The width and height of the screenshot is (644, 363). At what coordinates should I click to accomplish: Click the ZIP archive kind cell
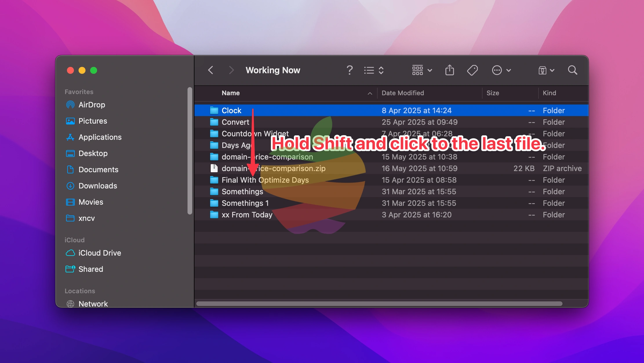click(x=562, y=168)
